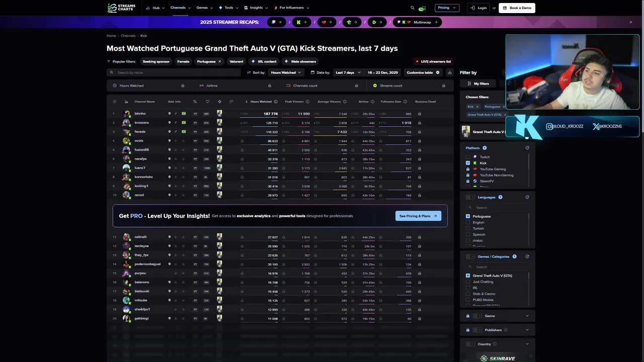Click the Login button
The image size is (644, 362).
point(478,8)
